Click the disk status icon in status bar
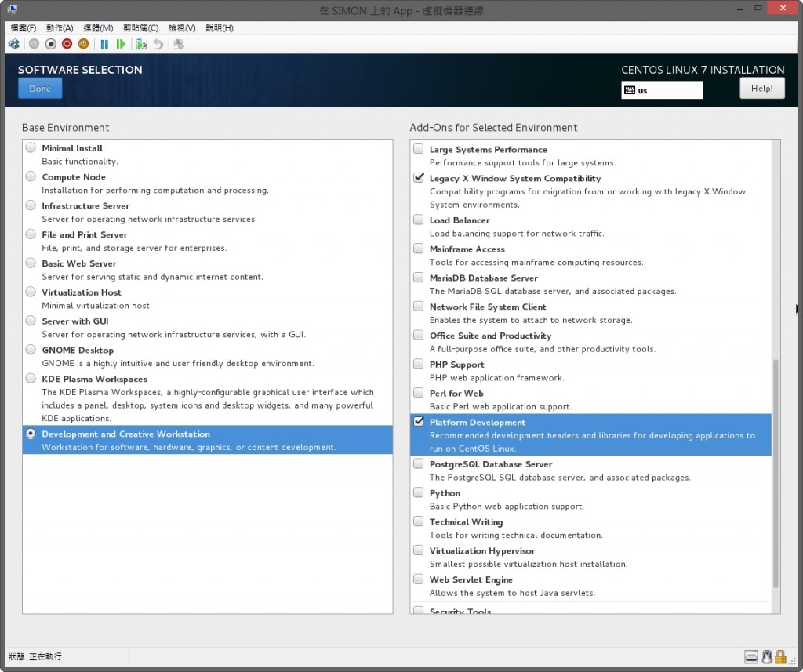Viewport: 803px width, 672px height. 751,656
